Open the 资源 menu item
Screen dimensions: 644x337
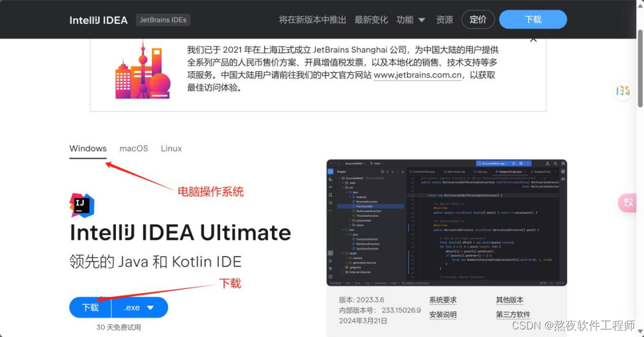[444, 20]
